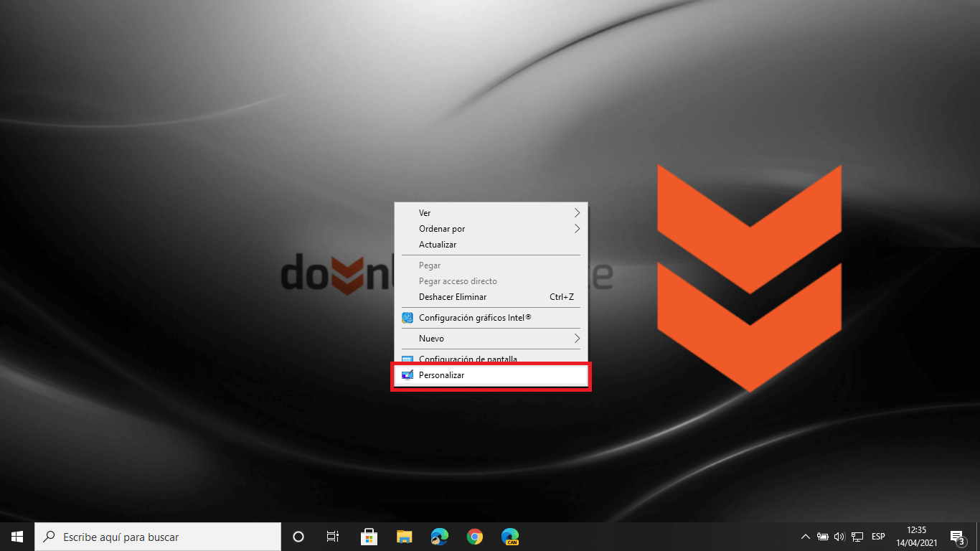Viewport: 980px width, 551px height.
Task: Show hidden tray icons chevron
Action: point(806,537)
